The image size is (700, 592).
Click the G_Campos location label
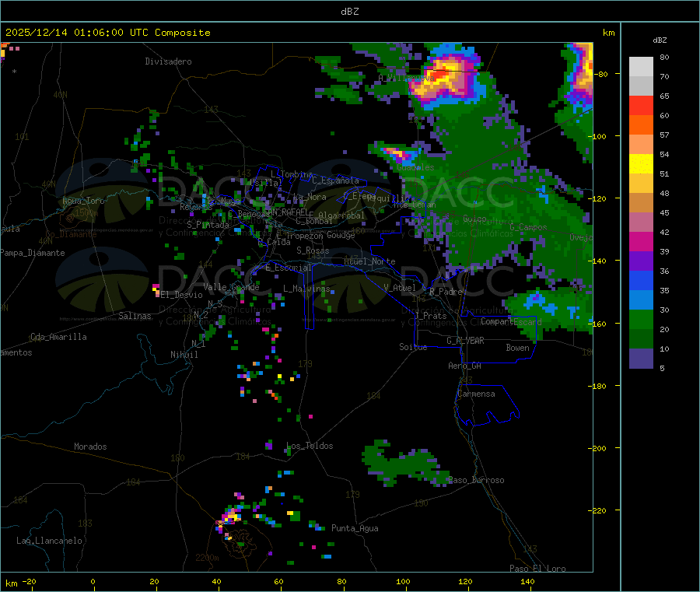(x=528, y=227)
